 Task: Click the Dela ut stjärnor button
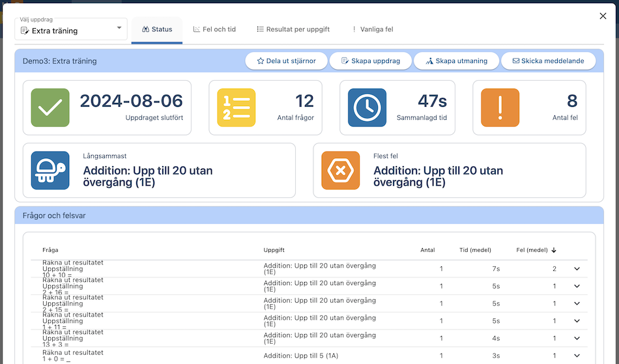coord(286,61)
